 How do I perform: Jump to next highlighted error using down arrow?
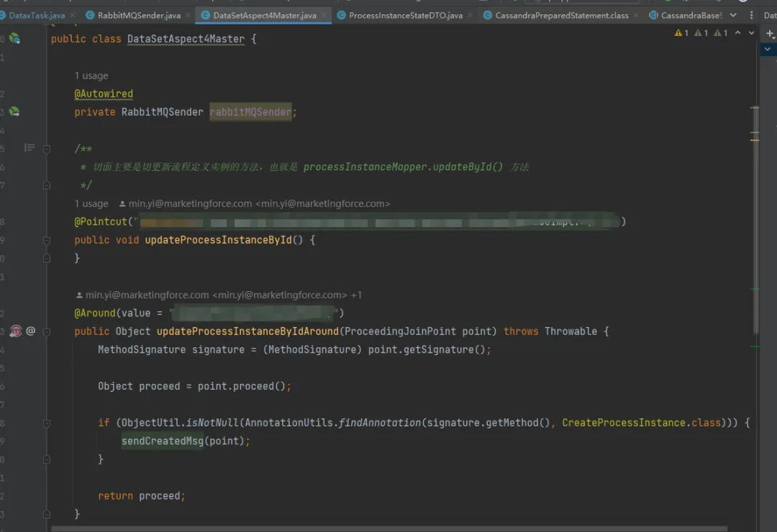click(752, 33)
